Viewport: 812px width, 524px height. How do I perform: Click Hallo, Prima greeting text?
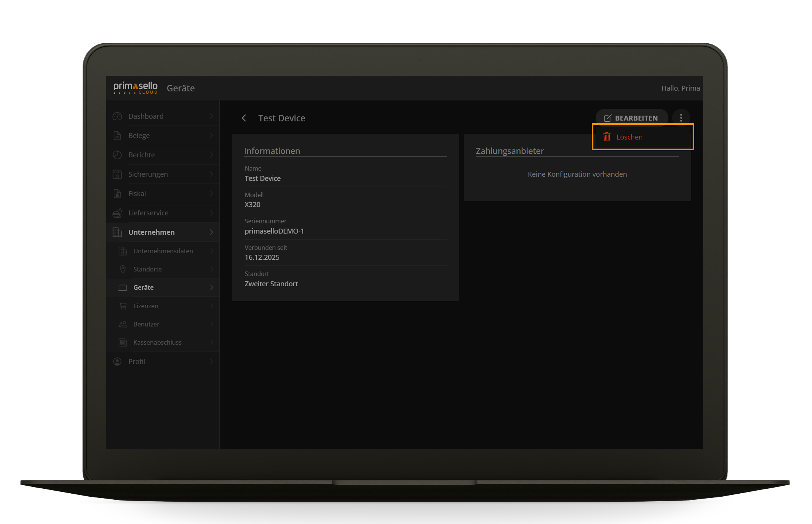(x=680, y=88)
